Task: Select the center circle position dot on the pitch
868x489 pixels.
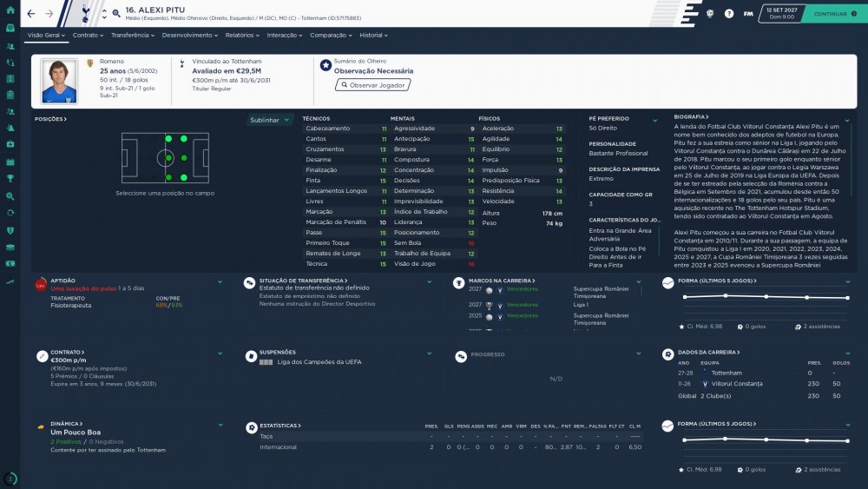Action: pyautogui.click(x=168, y=158)
